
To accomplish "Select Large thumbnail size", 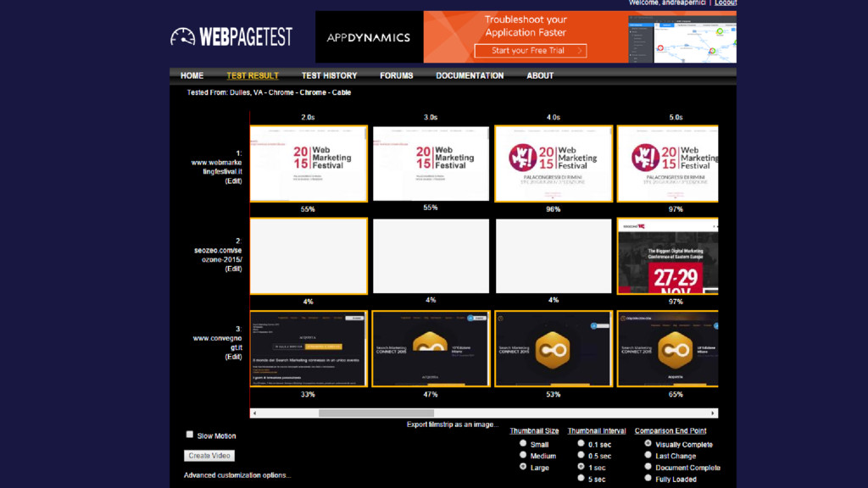I will [x=523, y=467].
